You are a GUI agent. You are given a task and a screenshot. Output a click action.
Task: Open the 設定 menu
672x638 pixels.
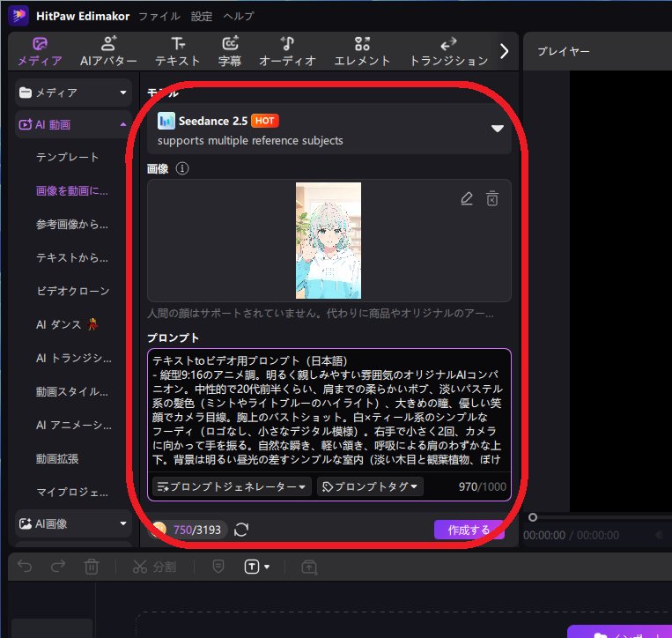202,16
